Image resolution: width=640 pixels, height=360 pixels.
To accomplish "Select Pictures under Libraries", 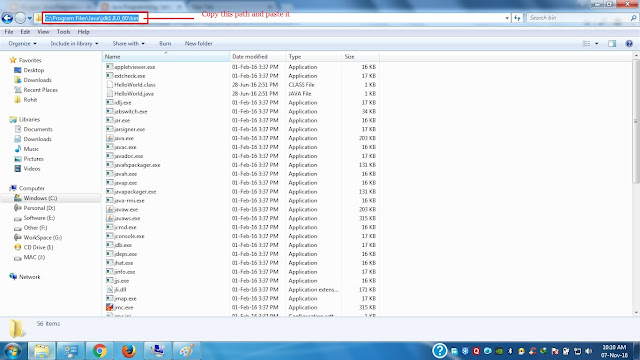I will click(x=33, y=159).
